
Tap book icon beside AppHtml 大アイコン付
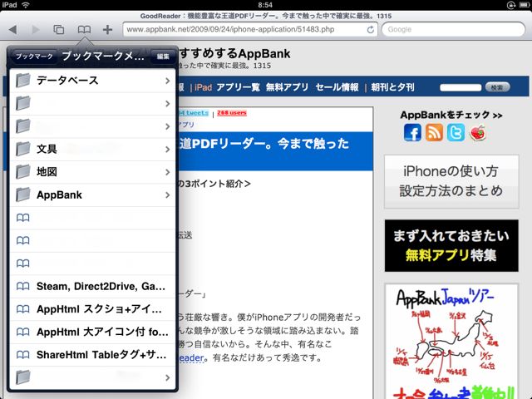pyautogui.click(x=22, y=332)
